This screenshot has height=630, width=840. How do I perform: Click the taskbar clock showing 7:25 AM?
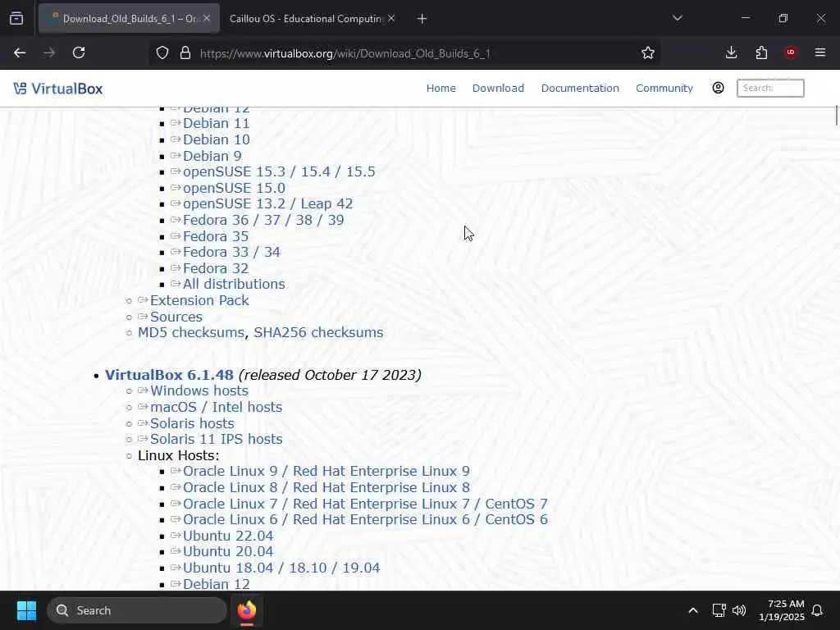[782, 610]
